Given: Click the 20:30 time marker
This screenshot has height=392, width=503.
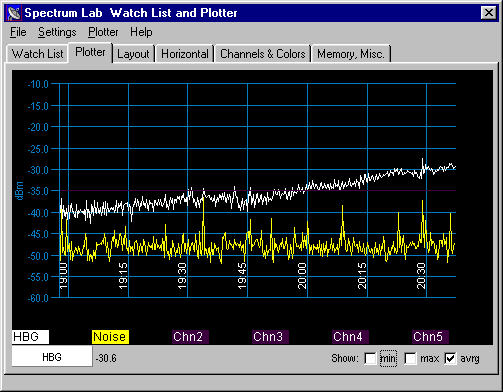Looking at the screenshot, I should point(421,275).
